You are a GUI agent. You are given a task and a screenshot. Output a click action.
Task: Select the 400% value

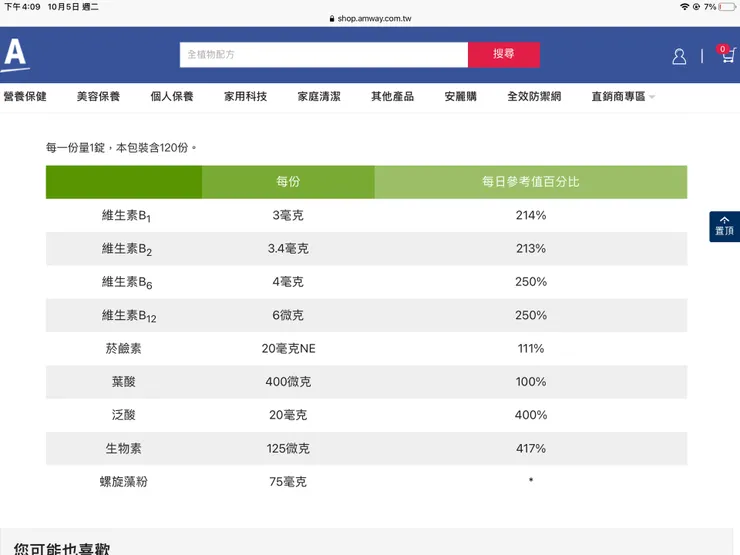pyautogui.click(x=531, y=415)
